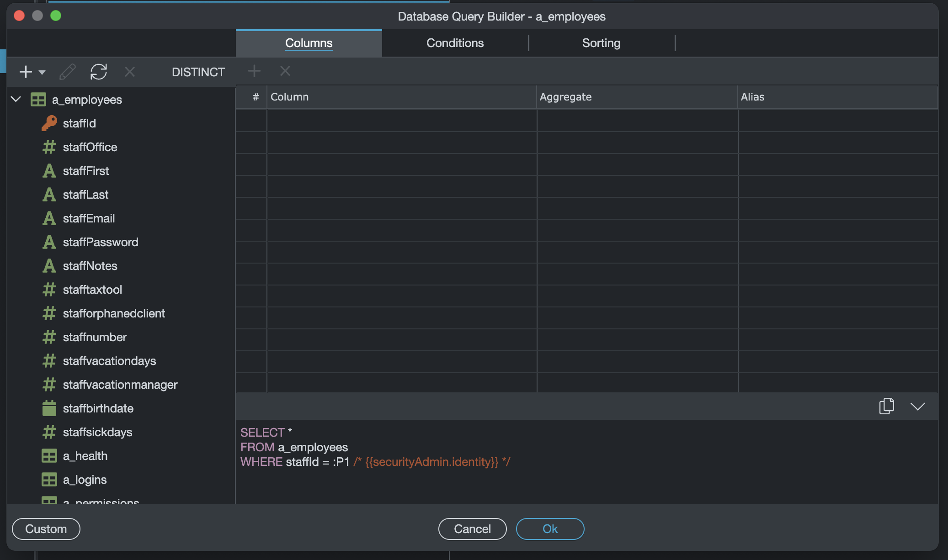Screen dimensions: 948x560
Task: Click the remove table X icon
Action: coord(130,72)
